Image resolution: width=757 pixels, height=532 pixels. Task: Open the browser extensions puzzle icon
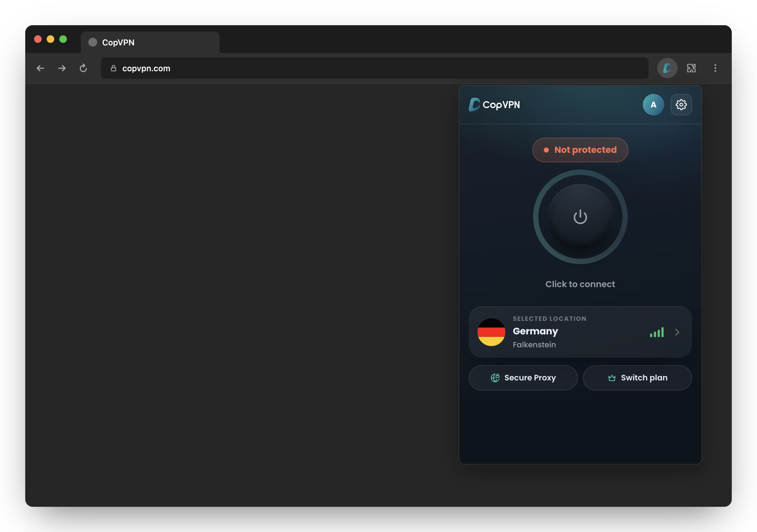click(x=691, y=68)
